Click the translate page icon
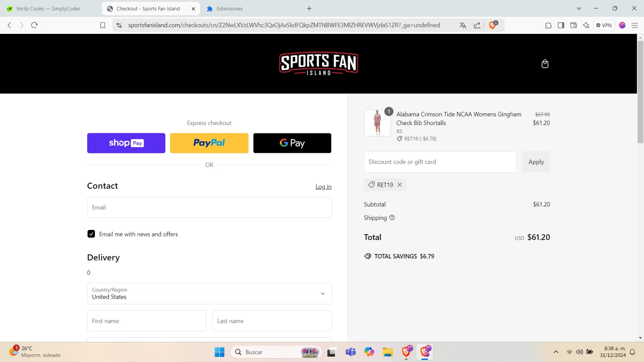The image size is (644, 362). tap(462, 25)
